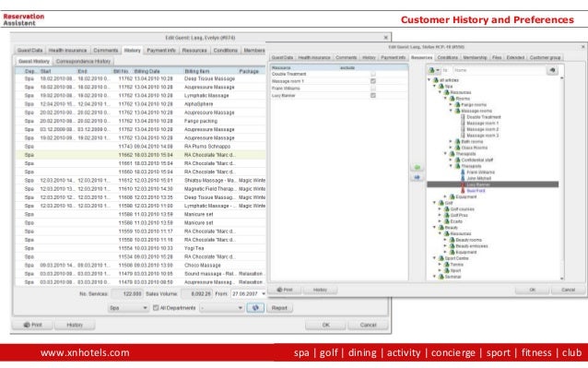Click the Sales Volume value field
588x368 pixels.
click(197, 293)
